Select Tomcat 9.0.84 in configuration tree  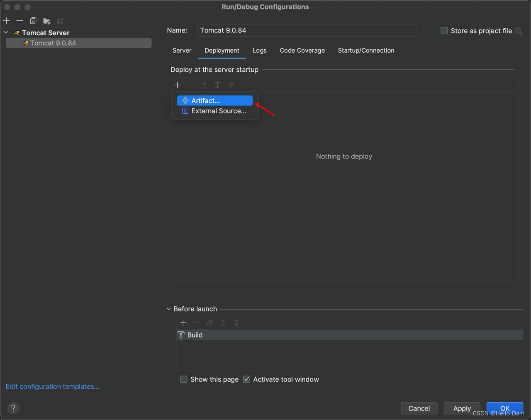tap(79, 43)
